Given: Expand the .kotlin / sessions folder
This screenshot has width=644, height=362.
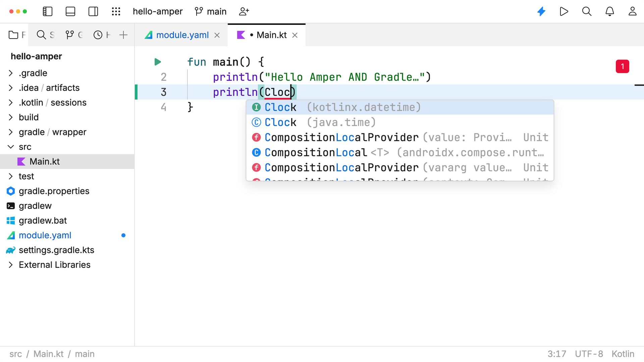Looking at the screenshot, I should pos(10,103).
